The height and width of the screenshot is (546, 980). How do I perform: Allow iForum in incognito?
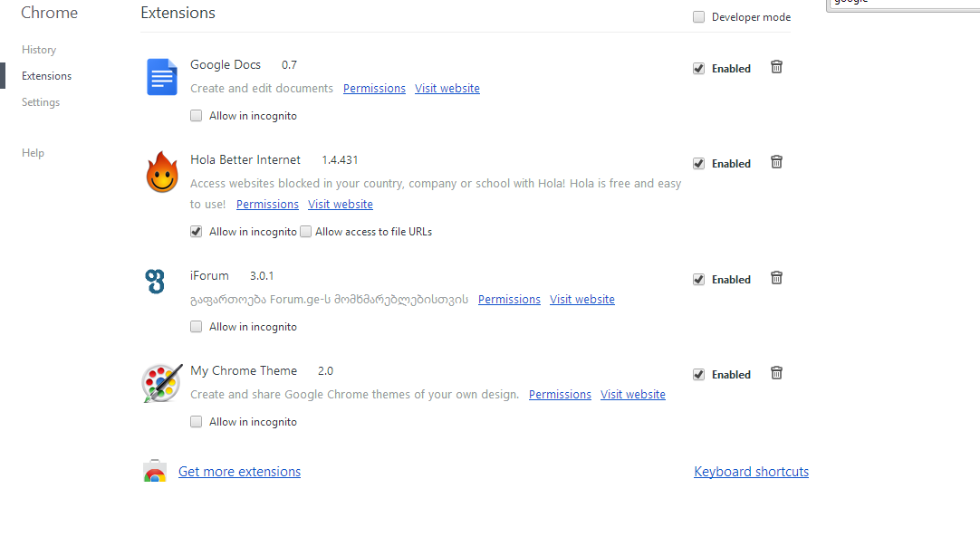coord(197,327)
